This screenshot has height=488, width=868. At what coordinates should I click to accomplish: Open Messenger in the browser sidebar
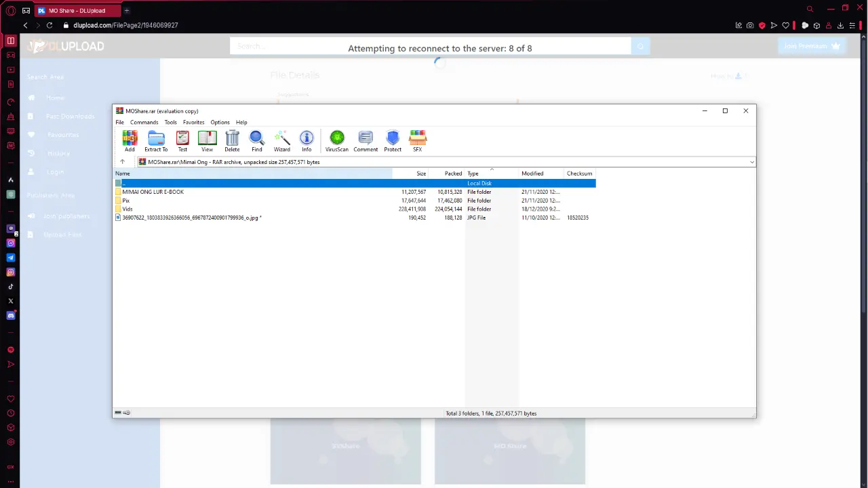click(x=11, y=243)
